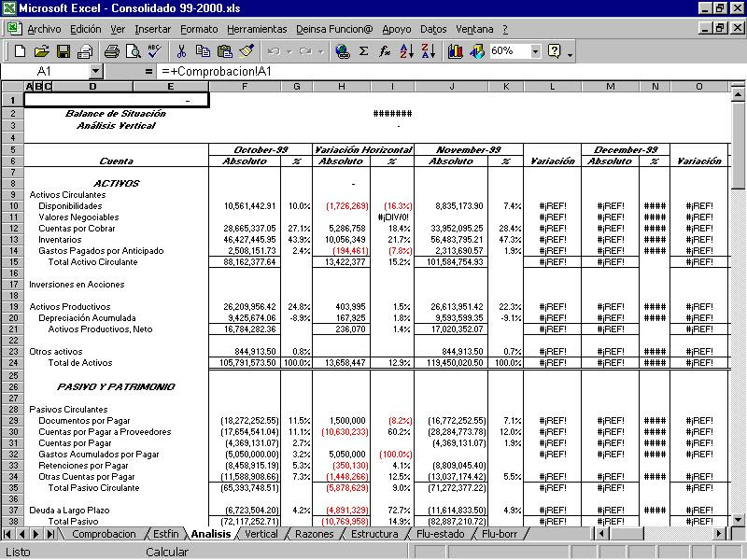Switch to the Estfin sheet tab
This screenshot has width=747, height=560.
(166, 534)
